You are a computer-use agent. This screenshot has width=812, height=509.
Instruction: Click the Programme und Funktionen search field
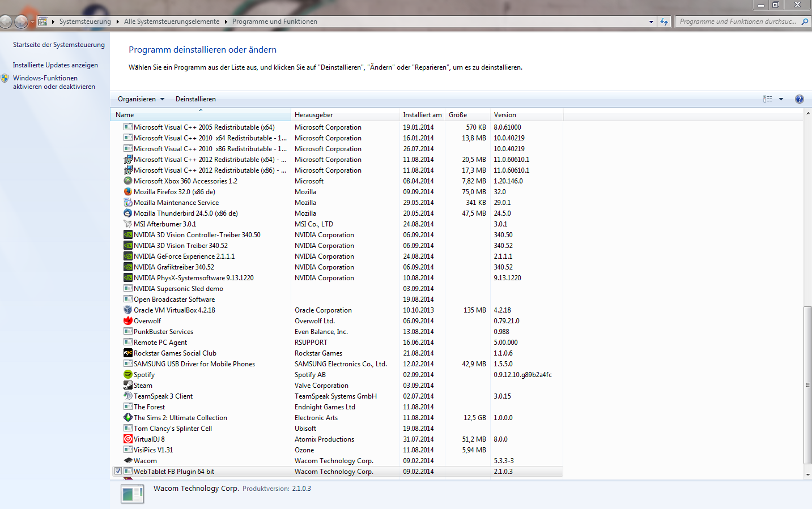point(737,22)
